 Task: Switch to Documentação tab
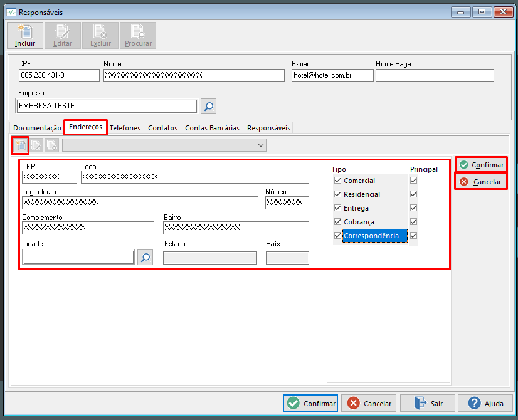pyautogui.click(x=37, y=128)
